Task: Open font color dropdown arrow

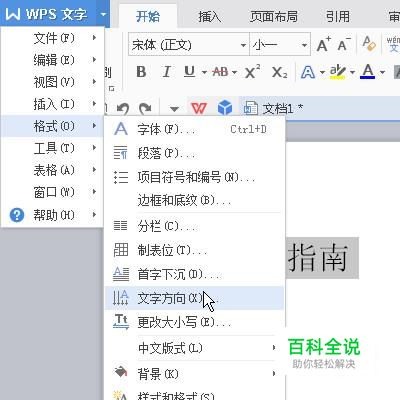Action: point(382,72)
